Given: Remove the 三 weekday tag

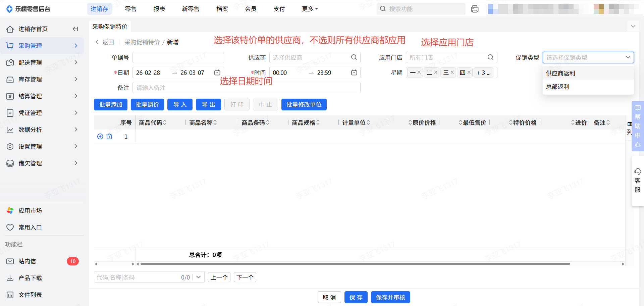Looking at the screenshot, I should [x=452, y=72].
